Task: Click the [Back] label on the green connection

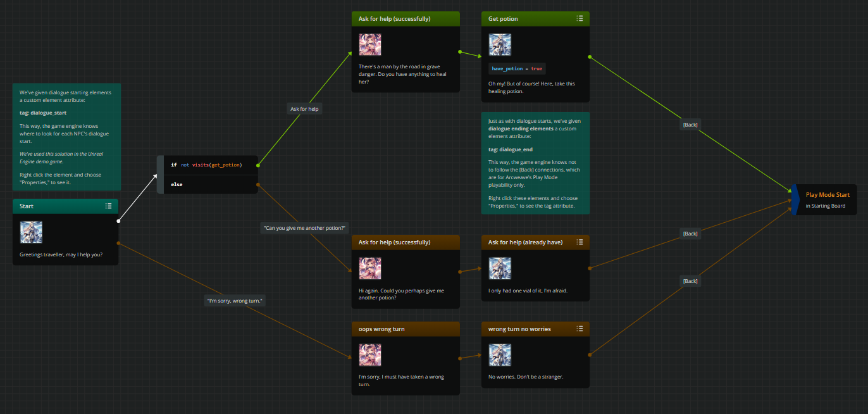Action: pos(690,125)
